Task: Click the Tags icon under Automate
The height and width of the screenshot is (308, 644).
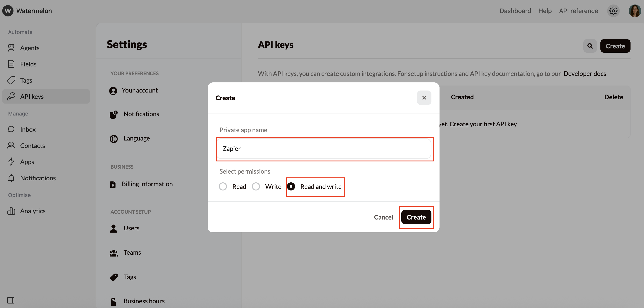Action: (11, 80)
